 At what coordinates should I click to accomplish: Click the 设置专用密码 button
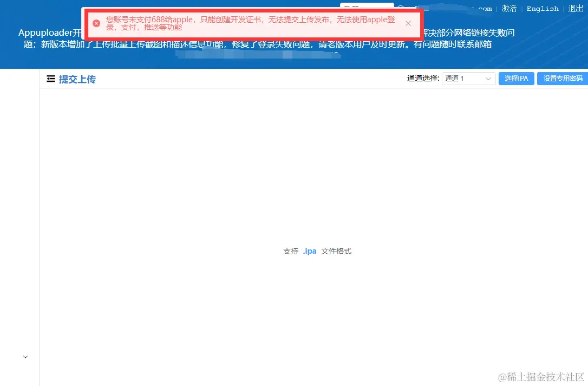[x=563, y=79]
